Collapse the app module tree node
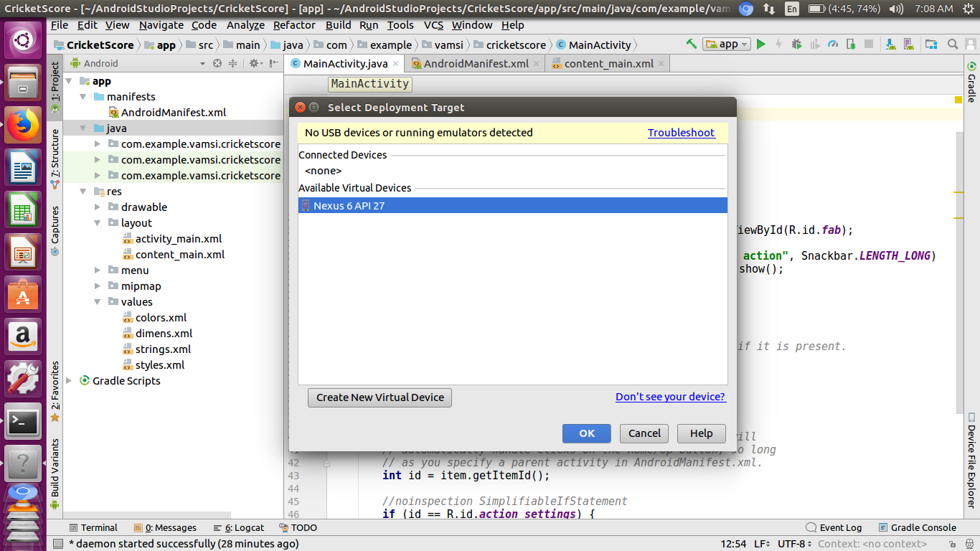The width and height of the screenshot is (980, 551). pyautogui.click(x=69, y=81)
